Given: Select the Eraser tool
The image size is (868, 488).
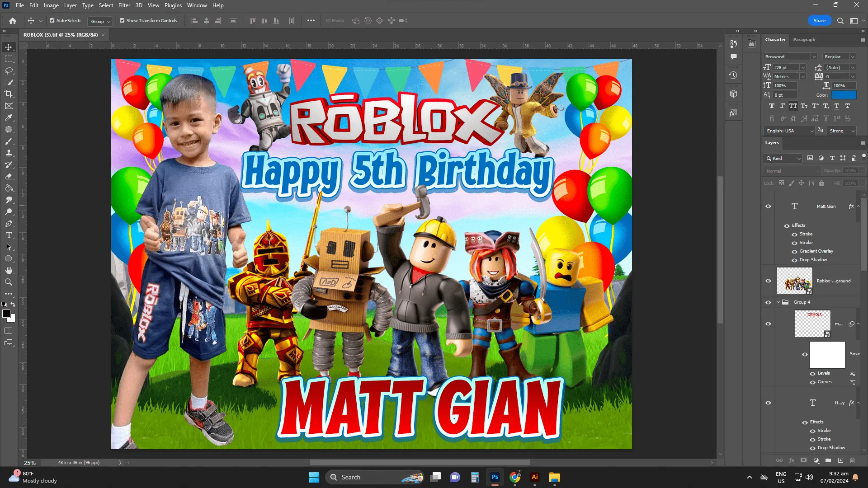Looking at the screenshot, I should (x=9, y=177).
